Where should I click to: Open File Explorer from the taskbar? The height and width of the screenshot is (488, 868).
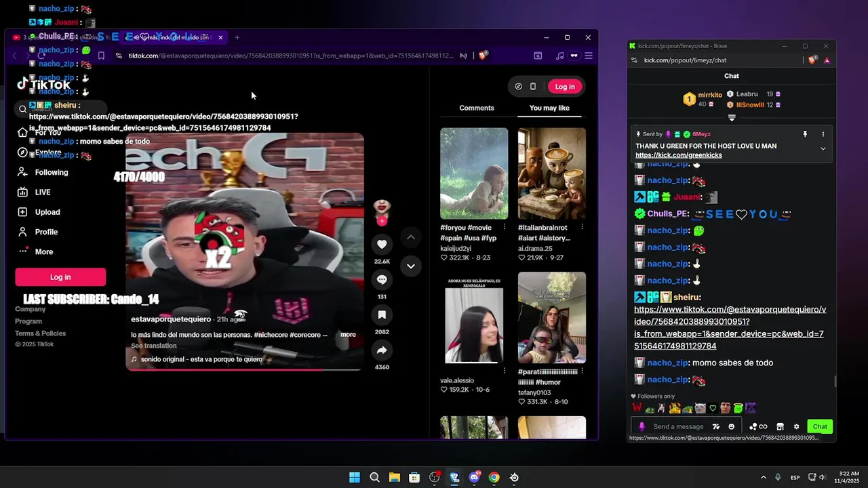click(x=395, y=477)
